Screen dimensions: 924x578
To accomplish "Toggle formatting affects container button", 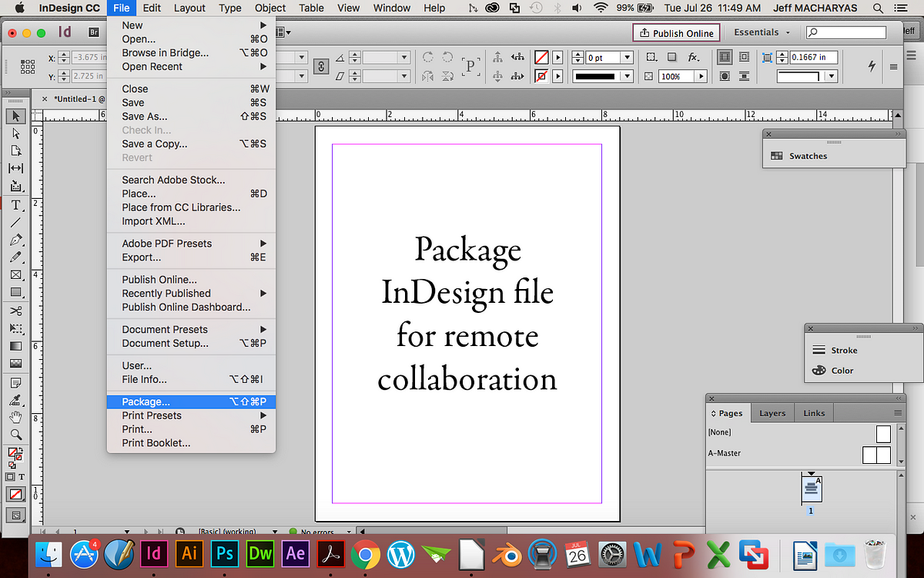I will pos(10,477).
